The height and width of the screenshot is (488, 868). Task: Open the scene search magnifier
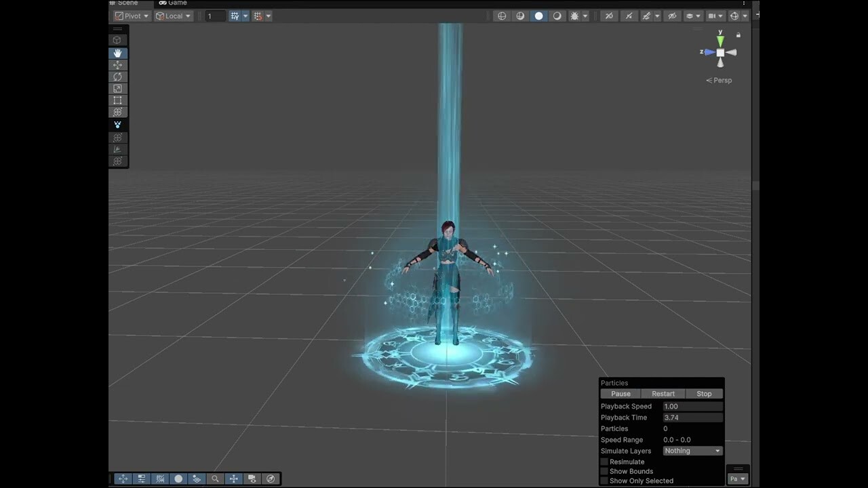click(x=215, y=479)
